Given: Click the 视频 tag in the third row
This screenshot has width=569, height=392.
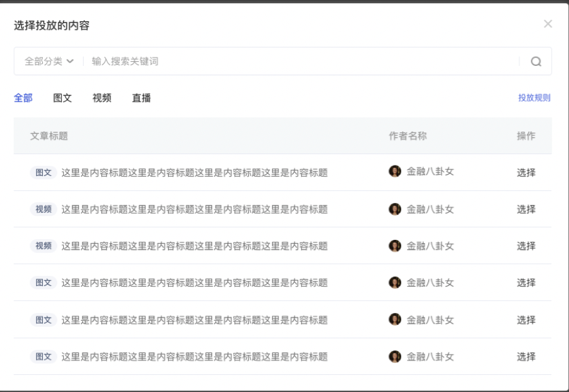Looking at the screenshot, I should [x=43, y=246].
